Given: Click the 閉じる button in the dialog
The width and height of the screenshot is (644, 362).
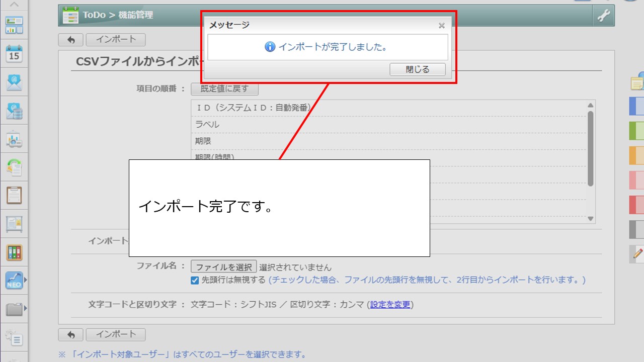Looking at the screenshot, I should pos(418,69).
